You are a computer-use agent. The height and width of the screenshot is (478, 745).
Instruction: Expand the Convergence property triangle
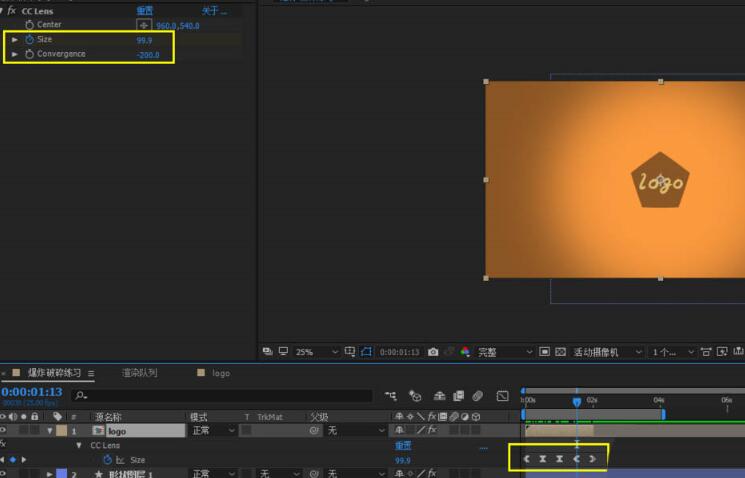[15, 54]
